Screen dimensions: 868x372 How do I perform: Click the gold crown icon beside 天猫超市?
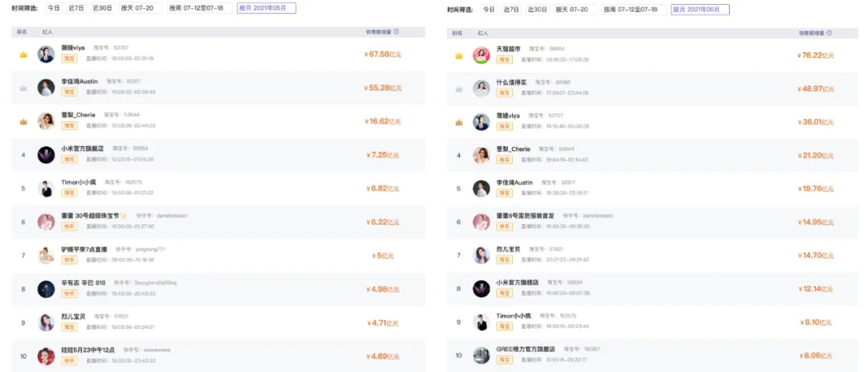458,55
